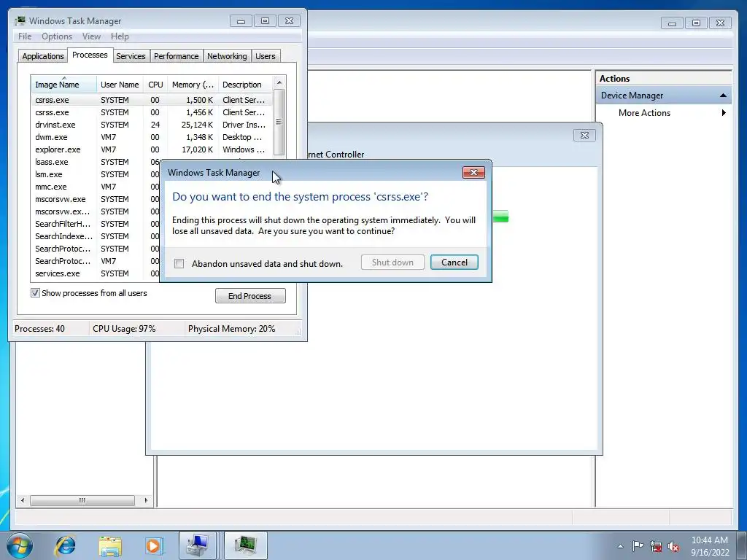Maximize the Device Manager window
This screenshot has height=560, width=747.
pyautogui.click(x=696, y=23)
